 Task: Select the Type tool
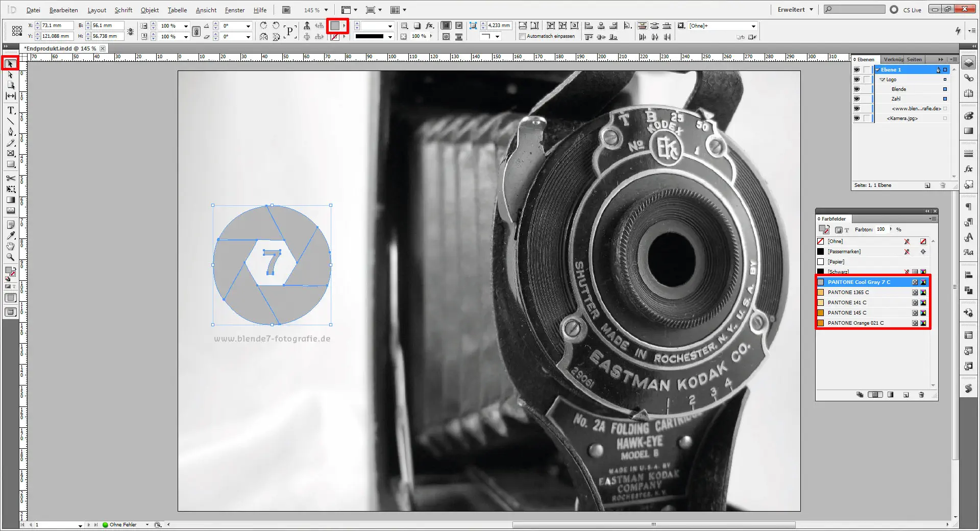(x=10, y=110)
